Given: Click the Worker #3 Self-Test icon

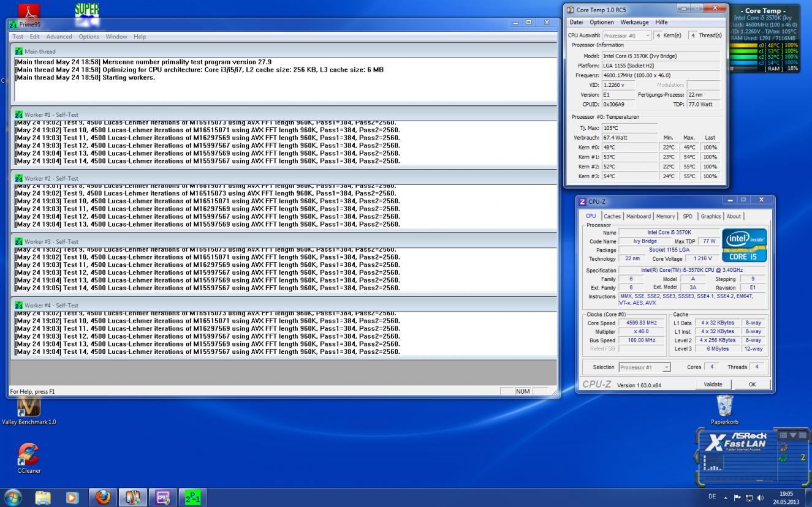Looking at the screenshot, I should tap(18, 242).
